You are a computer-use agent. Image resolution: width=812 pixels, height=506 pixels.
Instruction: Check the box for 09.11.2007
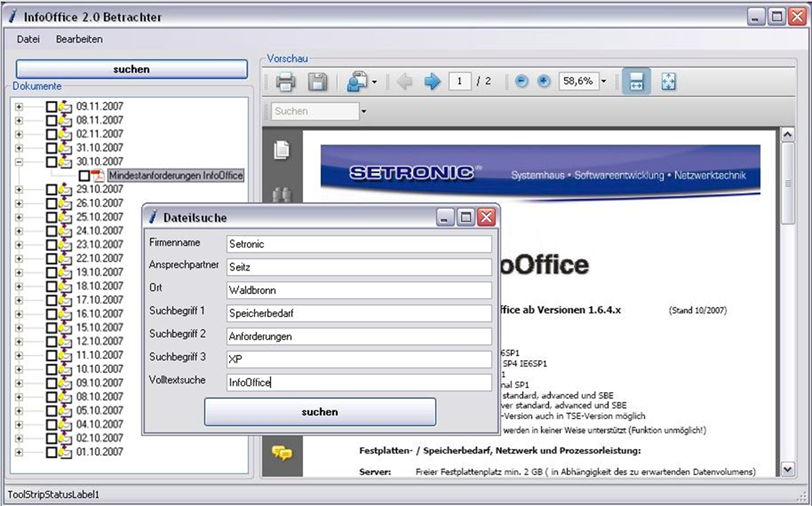tap(51, 107)
